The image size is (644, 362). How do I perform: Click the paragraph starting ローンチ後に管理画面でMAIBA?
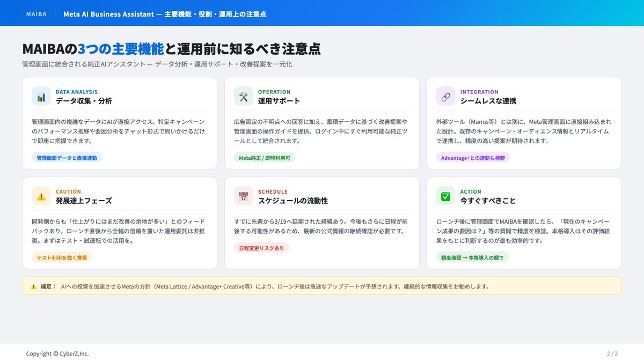coord(523,231)
